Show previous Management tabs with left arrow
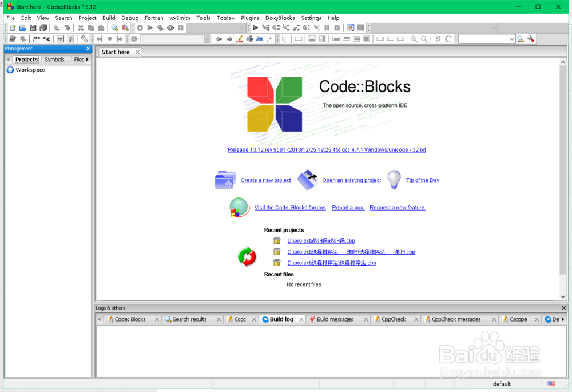Screen dimensions: 572x392 (9, 59)
